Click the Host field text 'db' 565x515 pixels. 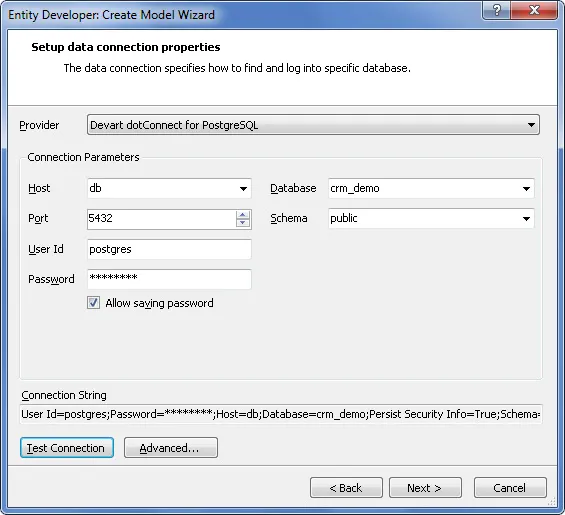pyautogui.click(x=95, y=188)
